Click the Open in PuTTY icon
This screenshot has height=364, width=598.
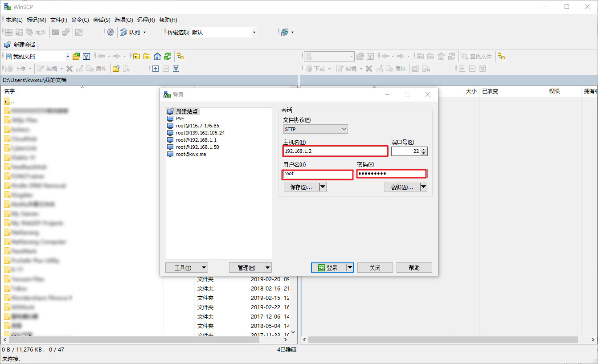pos(66,32)
